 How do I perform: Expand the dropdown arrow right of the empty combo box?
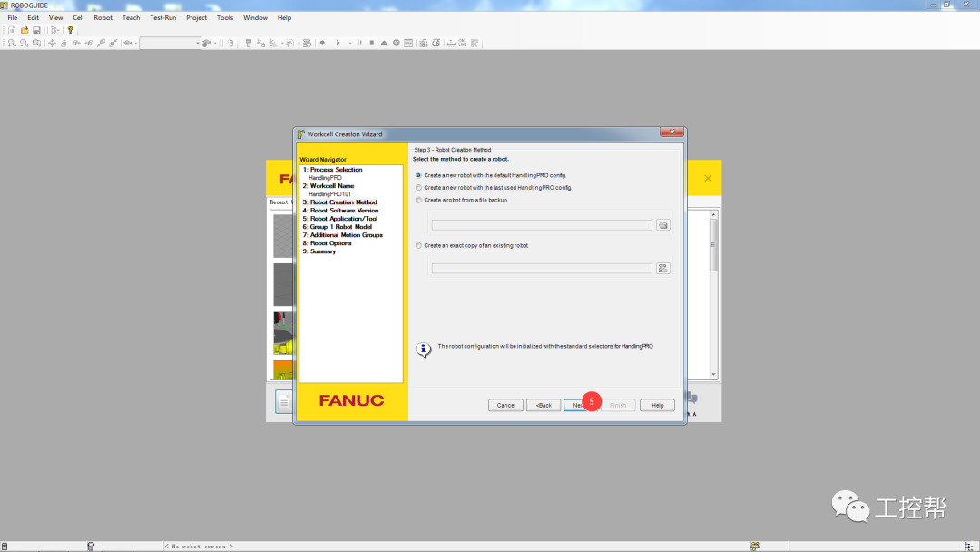click(215, 44)
